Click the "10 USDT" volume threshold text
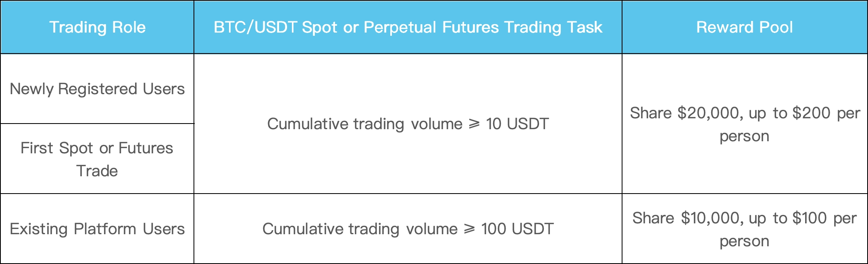The width and height of the screenshot is (868, 264). pos(517,124)
